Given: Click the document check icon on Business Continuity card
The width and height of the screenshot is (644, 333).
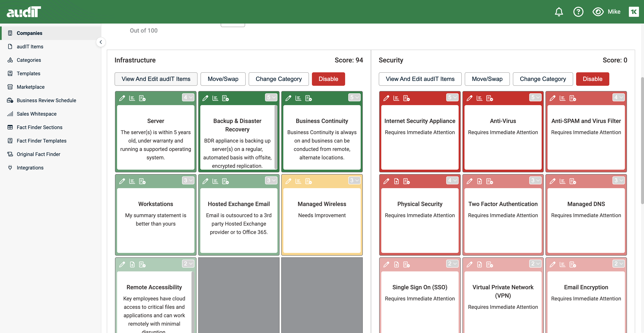Looking at the screenshot, I should [x=309, y=98].
